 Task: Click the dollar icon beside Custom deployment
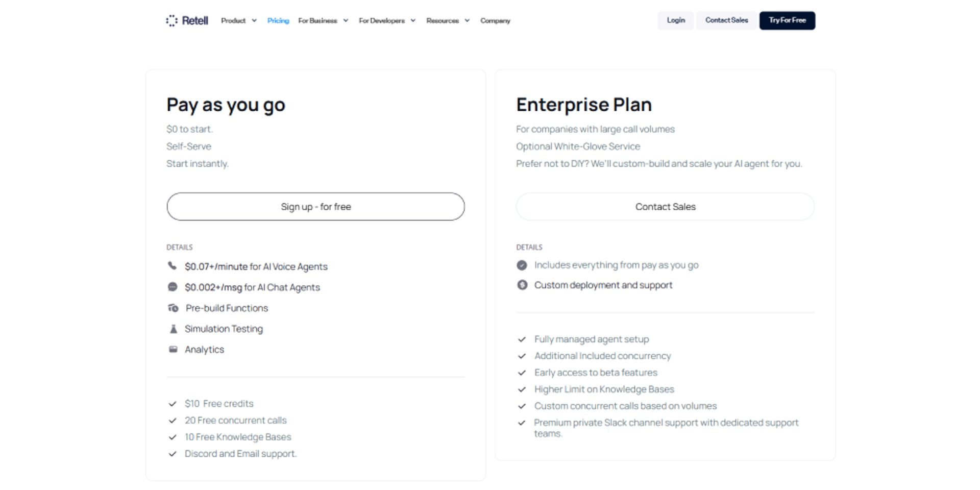click(x=522, y=285)
